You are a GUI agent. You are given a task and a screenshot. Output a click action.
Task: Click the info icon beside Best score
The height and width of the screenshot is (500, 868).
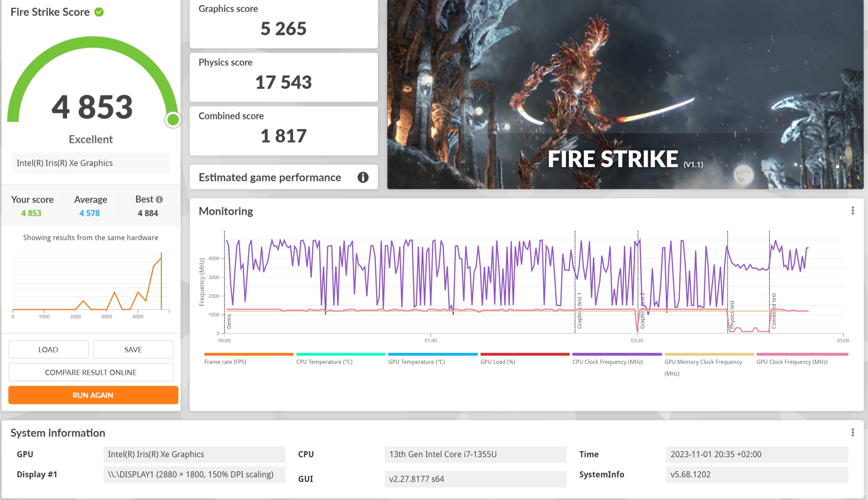(x=159, y=199)
